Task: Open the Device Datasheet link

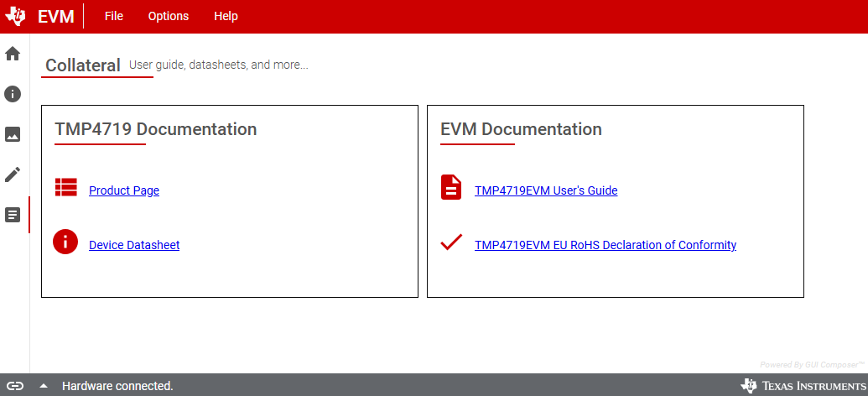Action: click(134, 245)
